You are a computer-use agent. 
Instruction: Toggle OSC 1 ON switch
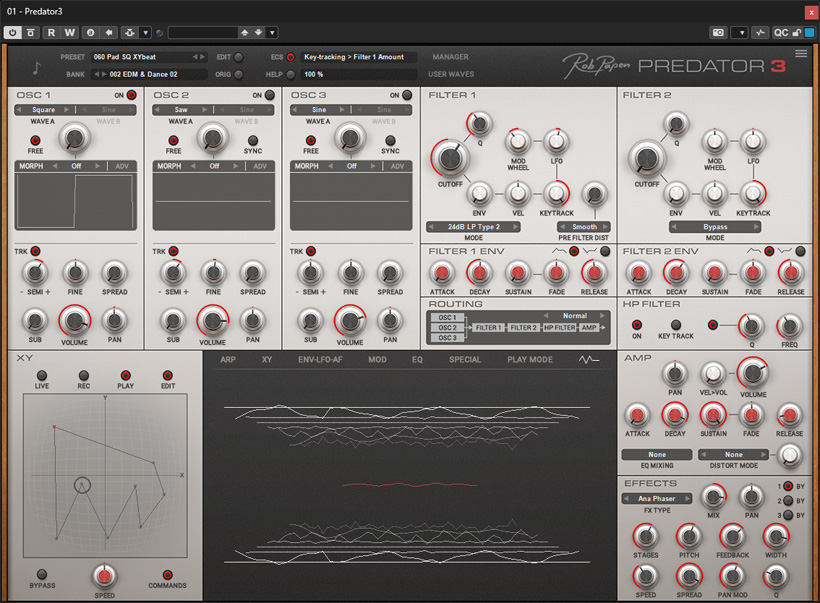click(x=131, y=95)
